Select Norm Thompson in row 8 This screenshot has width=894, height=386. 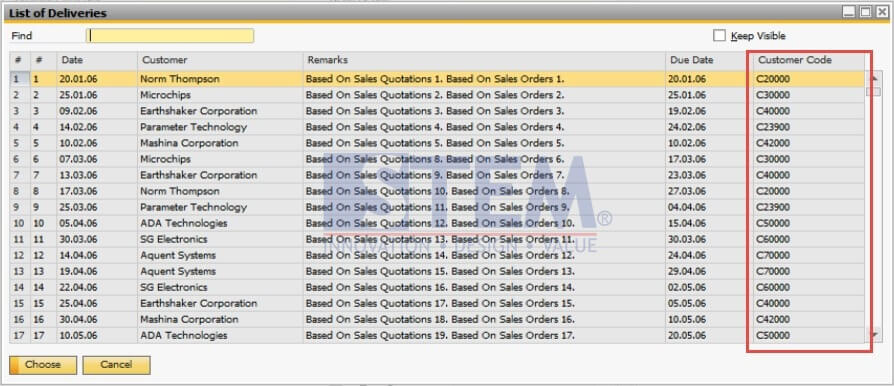click(x=180, y=191)
